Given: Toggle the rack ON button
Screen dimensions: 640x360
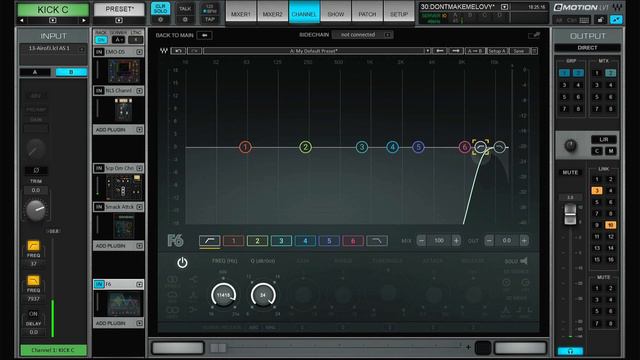Looking at the screenshot, I should (101, 40).
